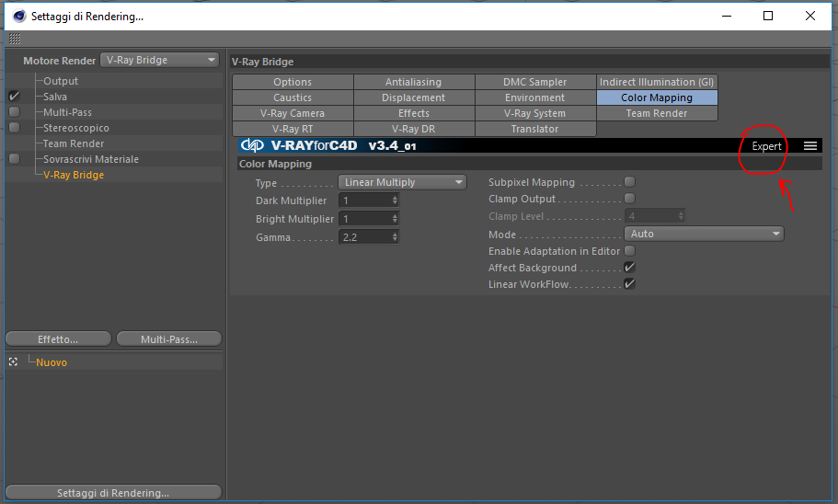Click the Cinema 4D icon in title bar
Viewport: 838px width, 504px height.
coord(19,16)
